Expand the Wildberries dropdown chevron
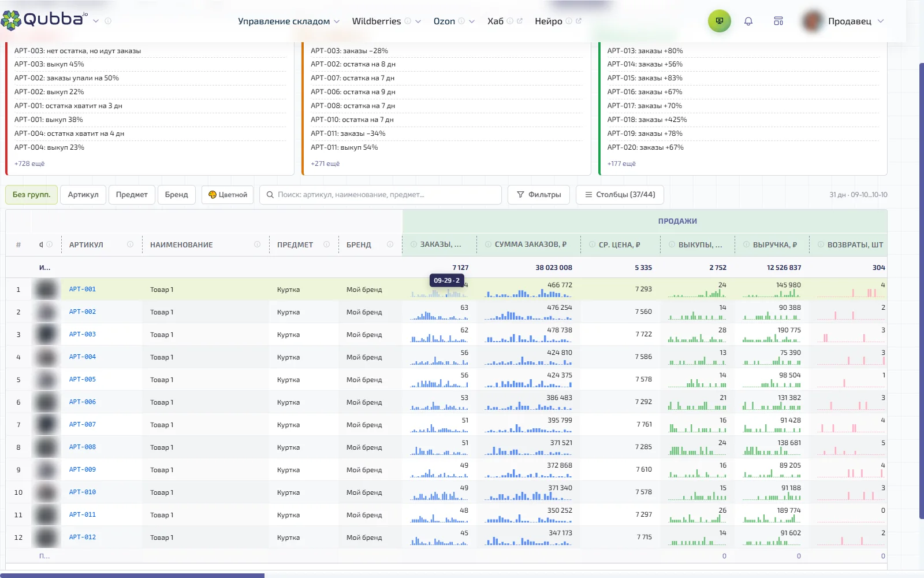The width and height of the screenshot is (924, 578). pyautogui.click(x=418, y=21)
